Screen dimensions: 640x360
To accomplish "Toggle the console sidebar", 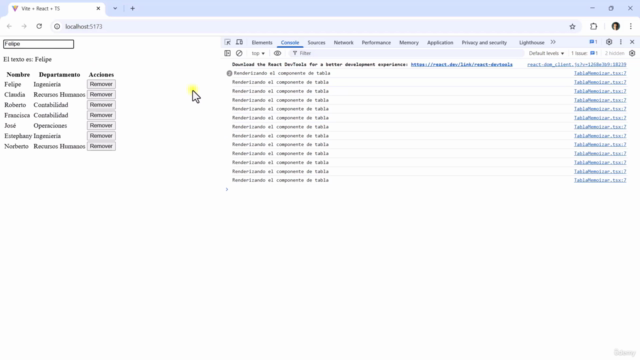I will pyautogui.click(x=227, y=53).
